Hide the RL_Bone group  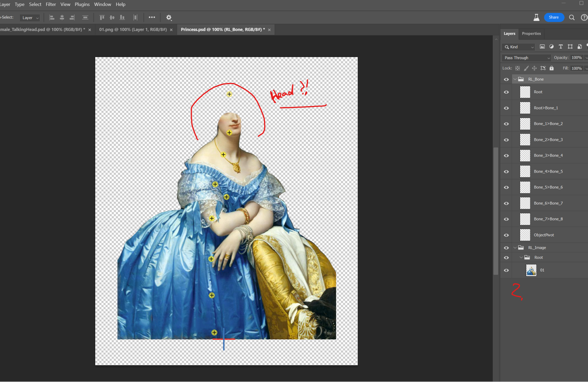pyautogui.click(x=506, y=79)
